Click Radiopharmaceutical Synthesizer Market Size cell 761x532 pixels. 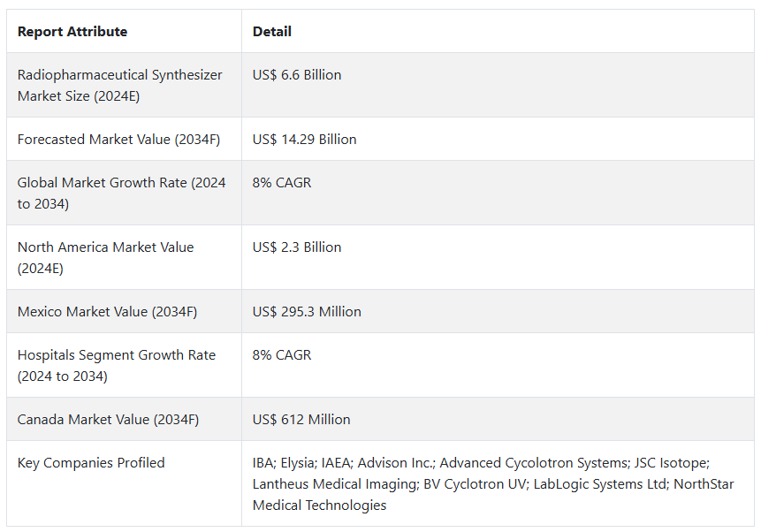point(120,85)
